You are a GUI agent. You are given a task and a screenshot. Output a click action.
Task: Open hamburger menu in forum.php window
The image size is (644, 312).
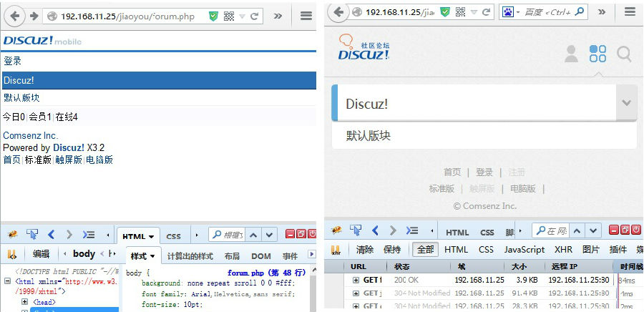(306, 16)
